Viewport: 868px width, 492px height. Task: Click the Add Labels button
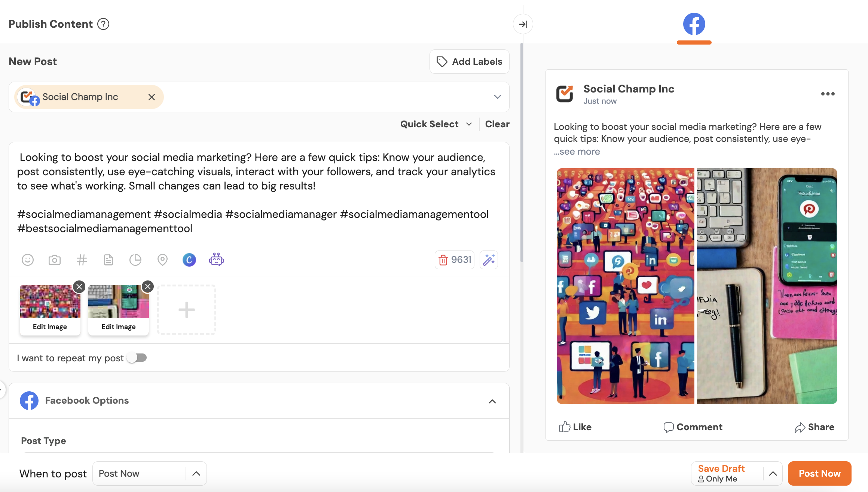pos(470,62)
